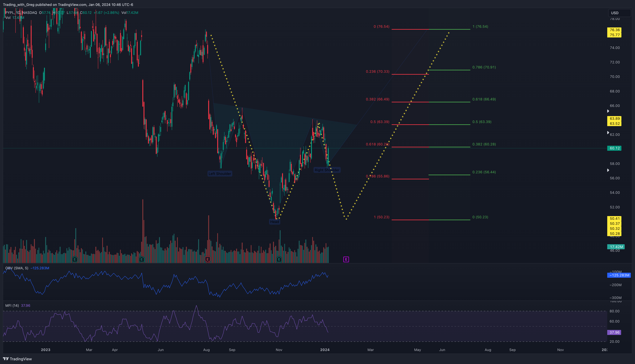The width and height of the screenshot is (635, 364).
Task: Click the 17.42M volume axis label
Action: pyautogui.click(x=616, y=247)
